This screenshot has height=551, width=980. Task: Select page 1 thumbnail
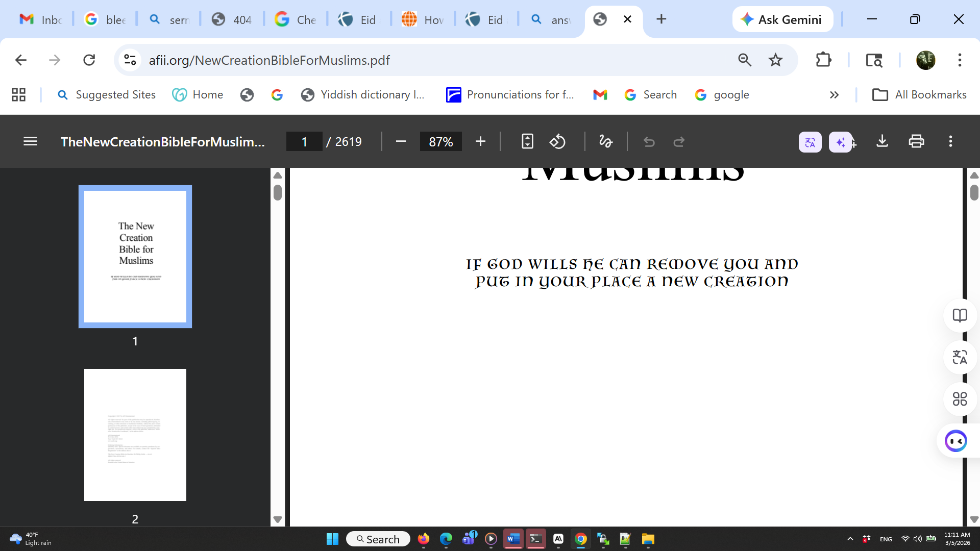click(135, 257)
